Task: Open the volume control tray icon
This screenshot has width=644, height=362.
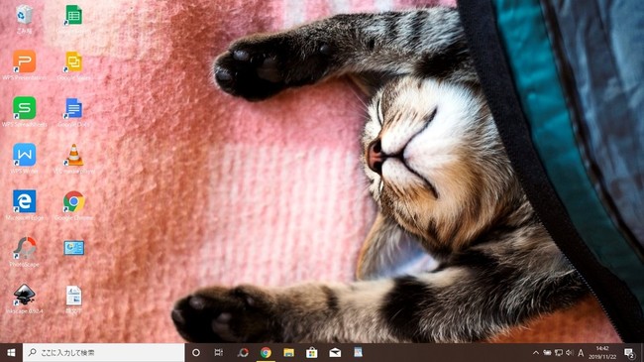Action: [x=570, y=352]
